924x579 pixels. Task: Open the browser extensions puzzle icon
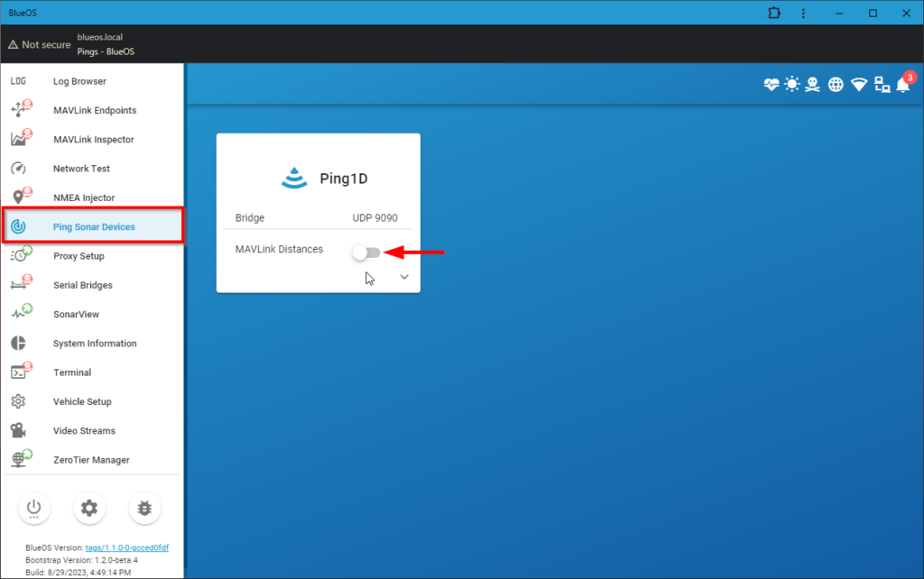pyautogui.click(x=773, y=13)
